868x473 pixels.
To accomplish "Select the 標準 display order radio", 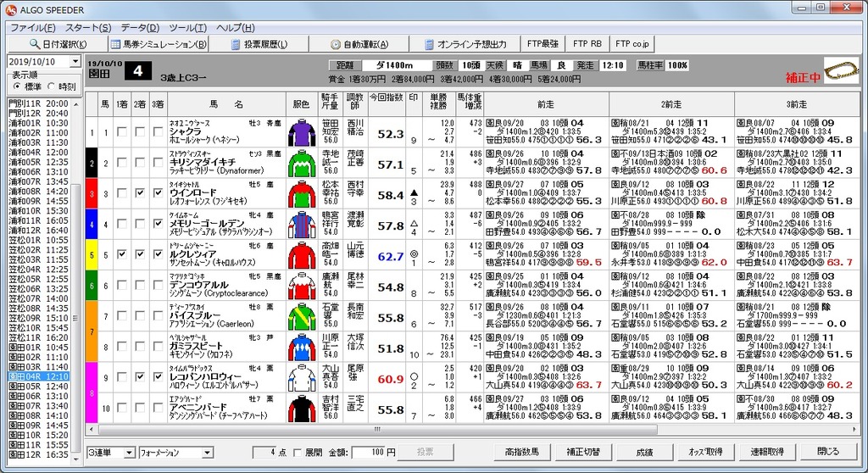I will click(17, 86).
